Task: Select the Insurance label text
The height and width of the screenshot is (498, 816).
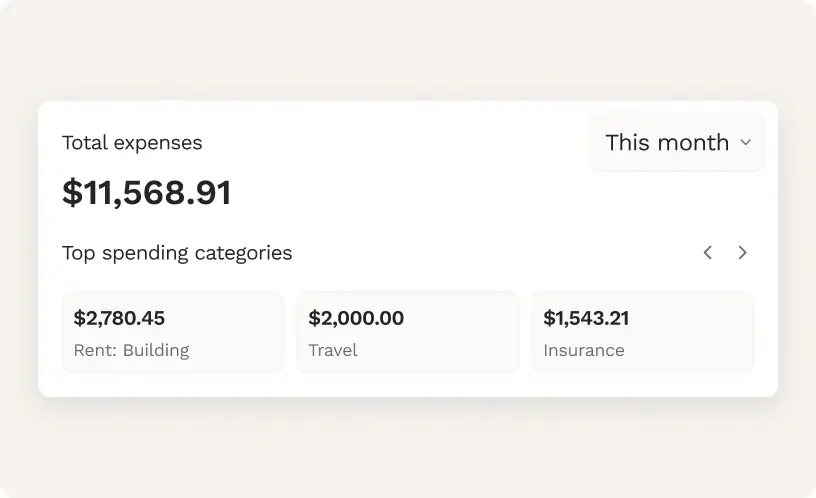Action: pos(584,350)
